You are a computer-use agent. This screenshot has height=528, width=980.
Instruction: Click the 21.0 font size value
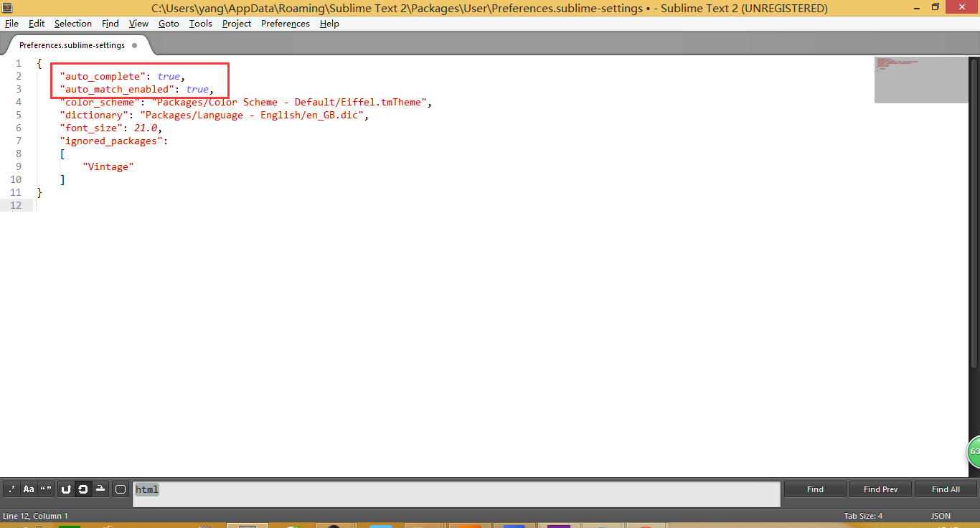(x=146, y=128)
